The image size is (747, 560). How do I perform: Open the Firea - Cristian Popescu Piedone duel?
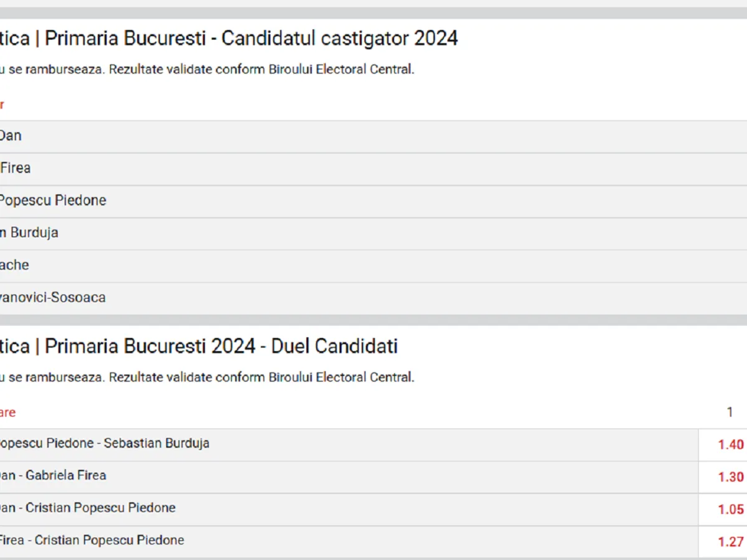click(92, 540)
